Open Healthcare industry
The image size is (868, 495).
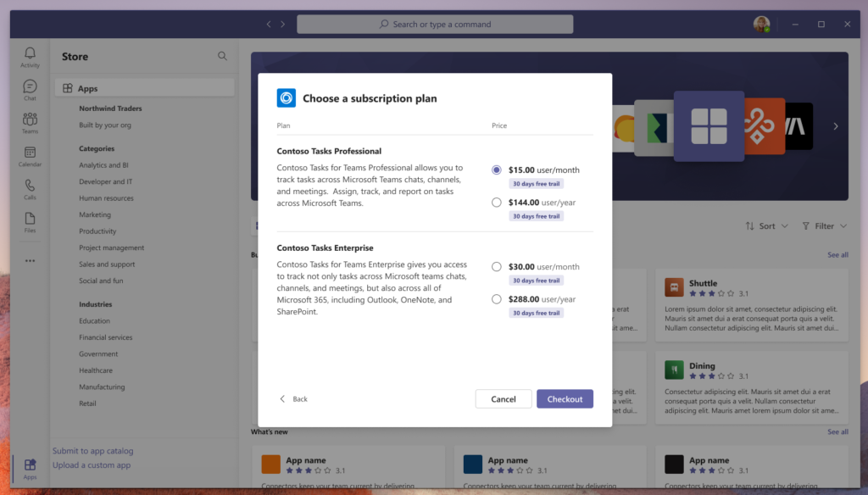coord(96,370)
